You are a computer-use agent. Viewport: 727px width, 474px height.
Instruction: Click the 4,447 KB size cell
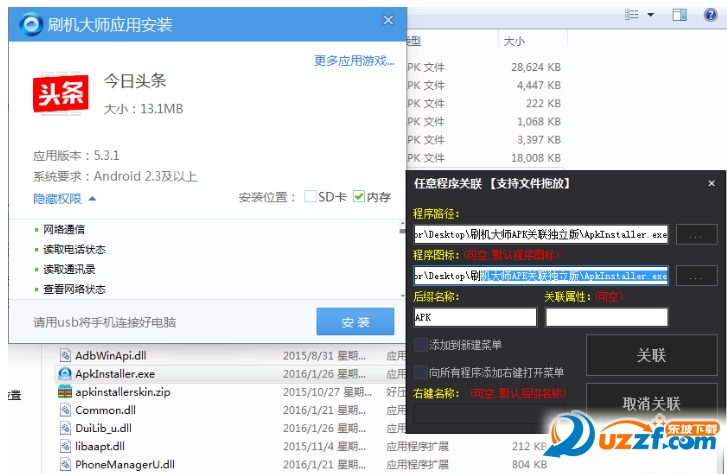(539, 85)
